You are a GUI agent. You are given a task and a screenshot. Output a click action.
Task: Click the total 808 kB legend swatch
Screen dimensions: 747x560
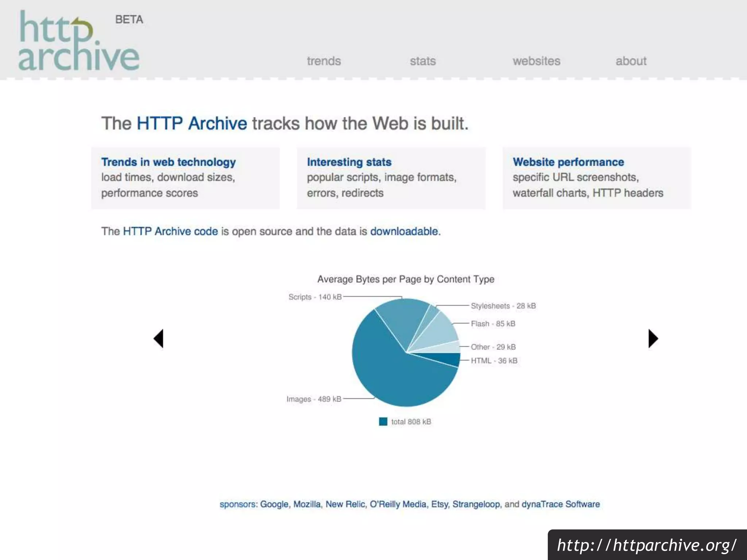coord(383,421)
